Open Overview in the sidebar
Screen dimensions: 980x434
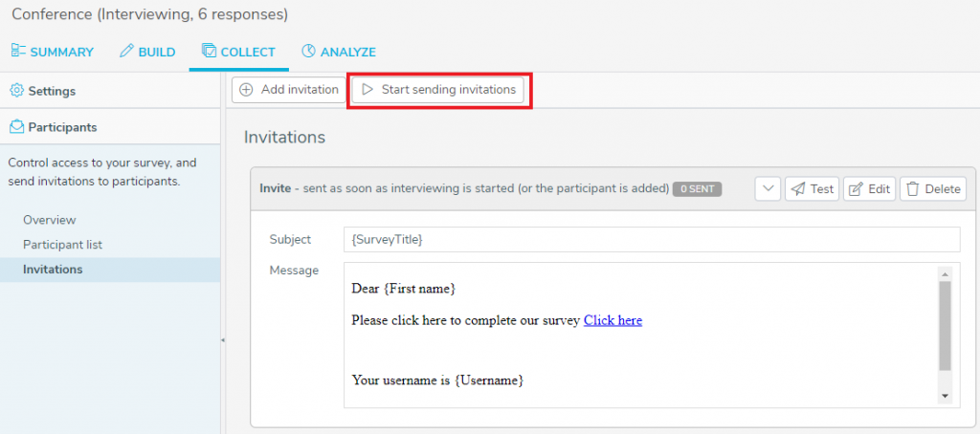click(x=50, y=220)
